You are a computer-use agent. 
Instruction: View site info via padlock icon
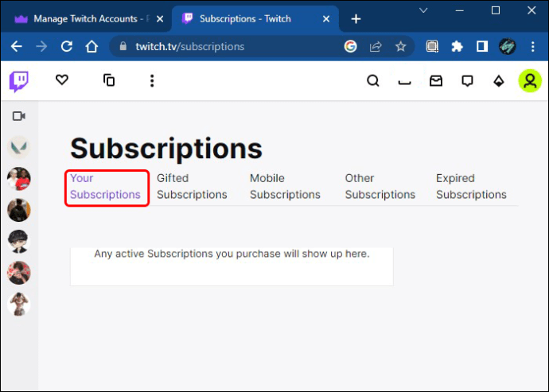tap(123, 46)
